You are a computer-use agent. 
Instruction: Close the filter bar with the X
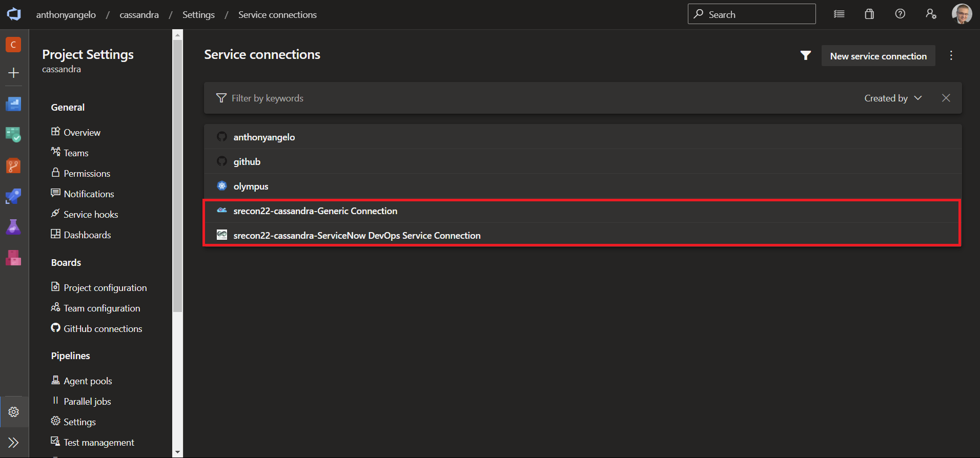pos(946,98)
